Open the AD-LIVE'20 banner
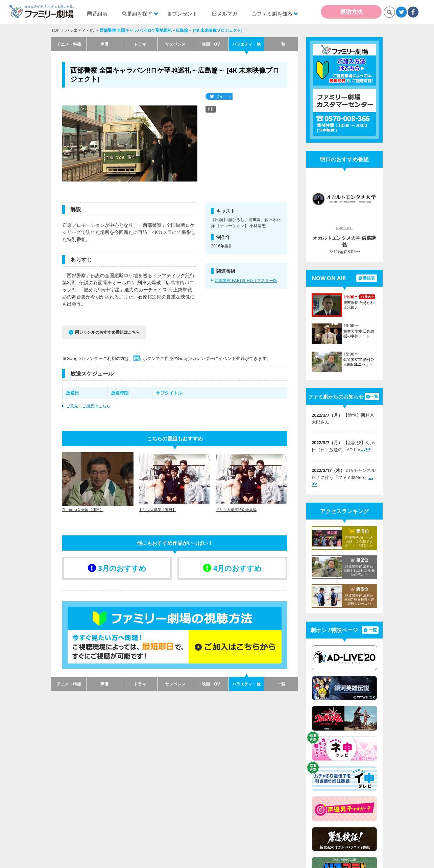The width and height of the screenshot is (434, 868). point(344,658)
